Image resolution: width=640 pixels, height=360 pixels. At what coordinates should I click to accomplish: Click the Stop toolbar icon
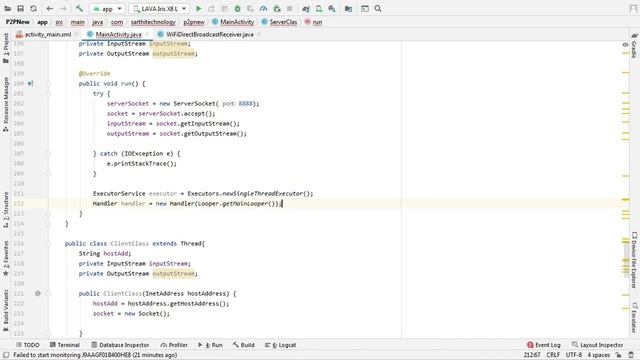[x=289, y=9]
